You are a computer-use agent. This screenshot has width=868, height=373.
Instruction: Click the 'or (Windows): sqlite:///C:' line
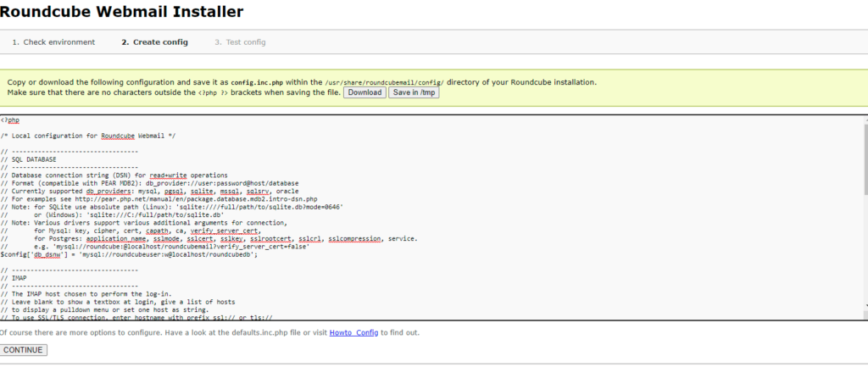tap(112, 214)
